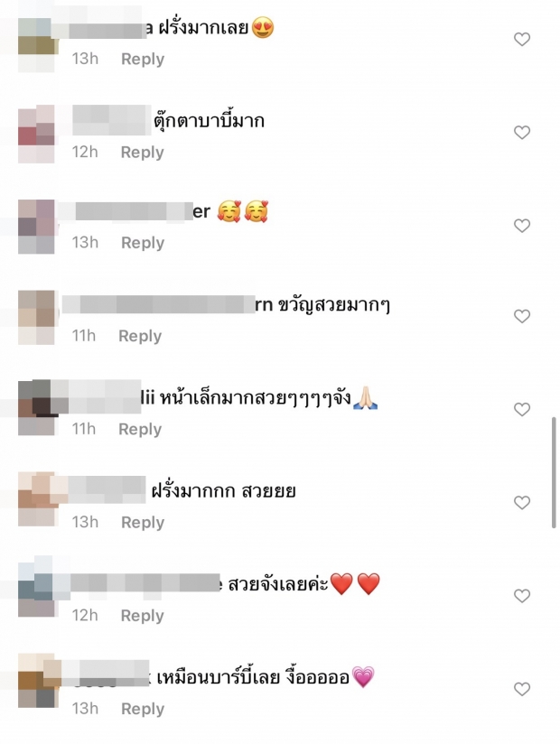Click the vertical scrollbar thumb on right edge
The width and height of the screenshot is (560, 744).
(554, 472)
